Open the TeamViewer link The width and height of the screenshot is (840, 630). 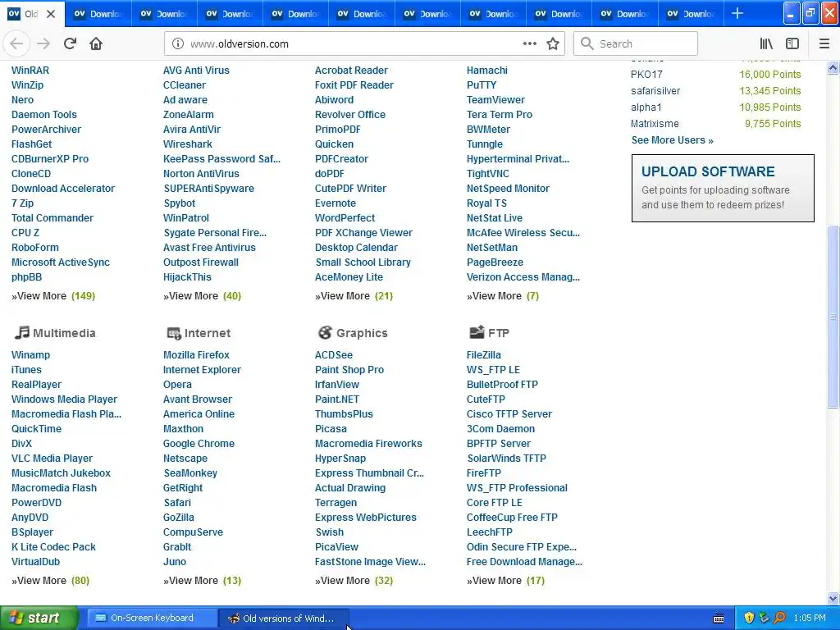(495, 99)
